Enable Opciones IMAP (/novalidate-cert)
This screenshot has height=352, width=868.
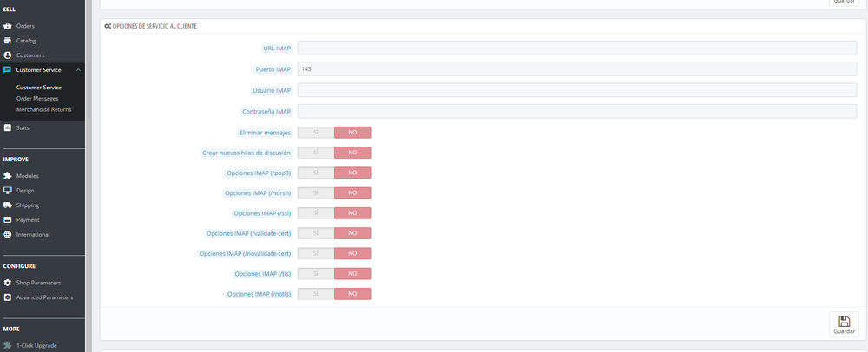[316, 253]
